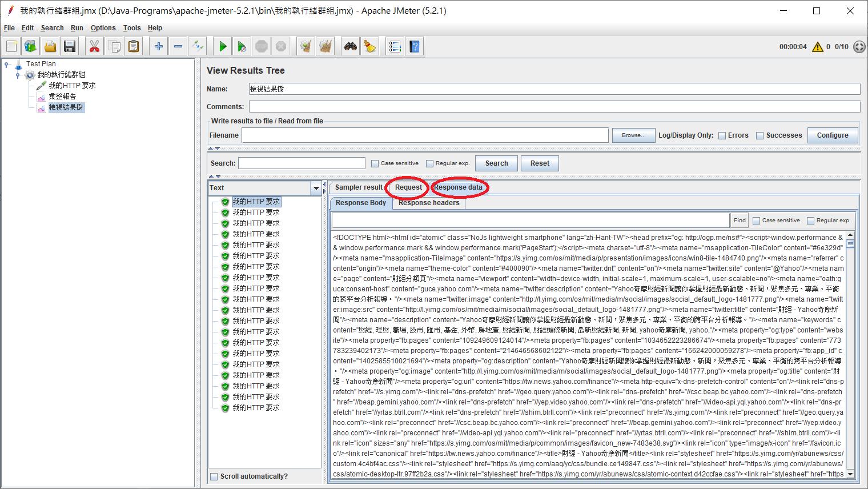The image size is (868, 489).
Task: Clear results with single broom icon
Action: click(x=306, y=46)
